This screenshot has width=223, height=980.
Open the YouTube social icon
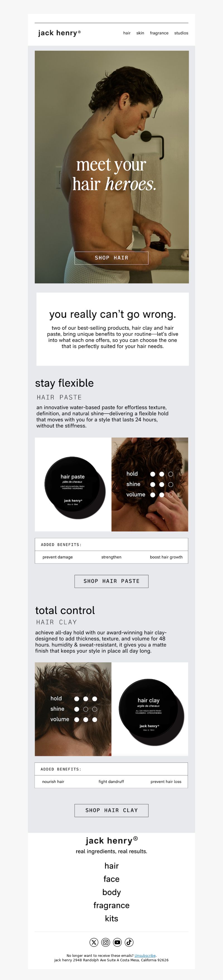(117, 942)
